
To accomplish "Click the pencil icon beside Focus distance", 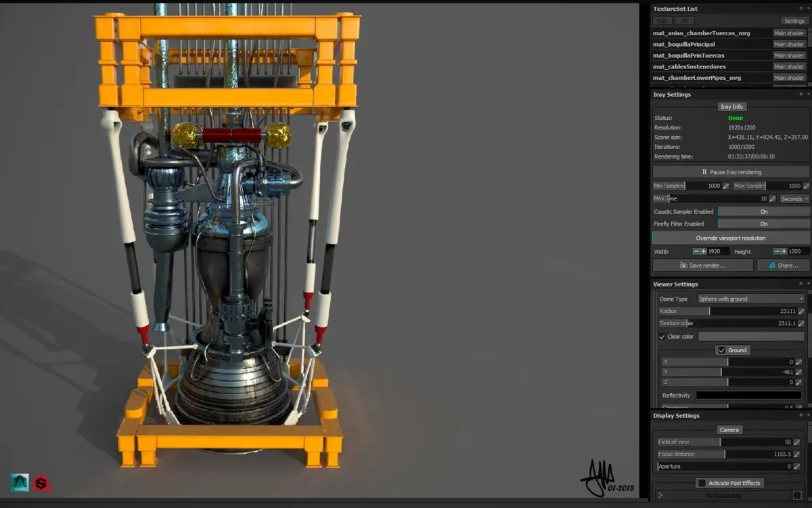I will (x=796, y=454).
